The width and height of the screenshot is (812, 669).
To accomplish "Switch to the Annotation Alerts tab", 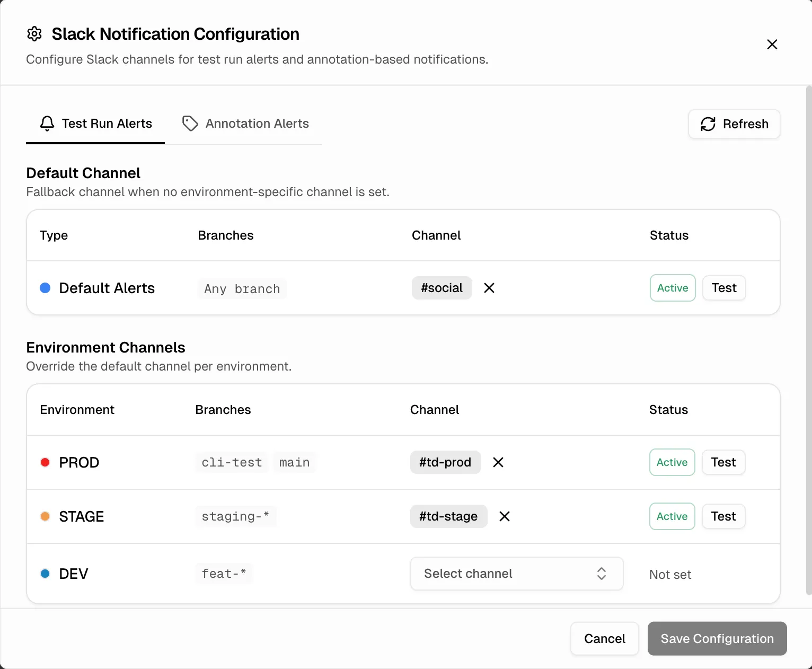I will pos(257,123).
